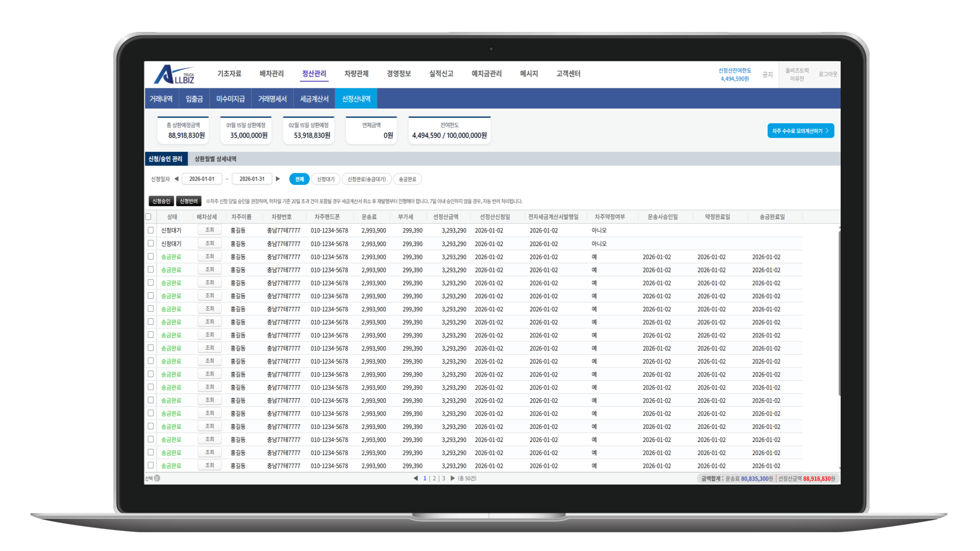Switch to 상환월별 상세내역 tab

[x=215, y=159]
